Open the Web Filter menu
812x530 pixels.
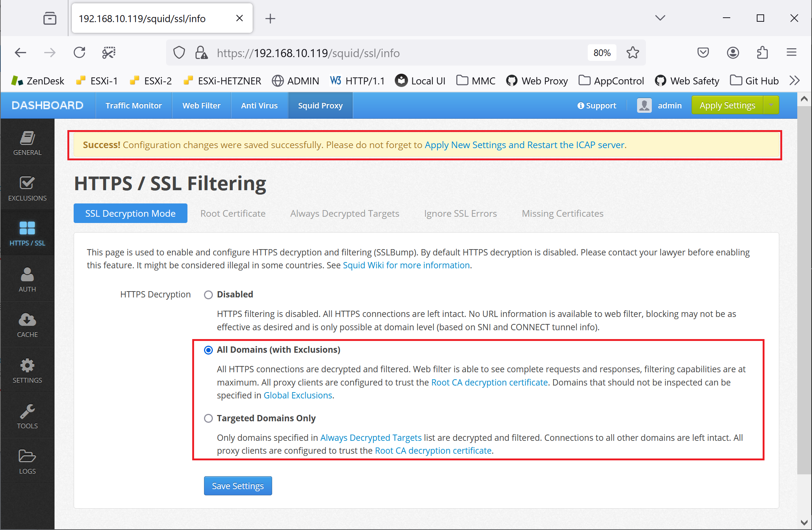(x=201, y=105)
